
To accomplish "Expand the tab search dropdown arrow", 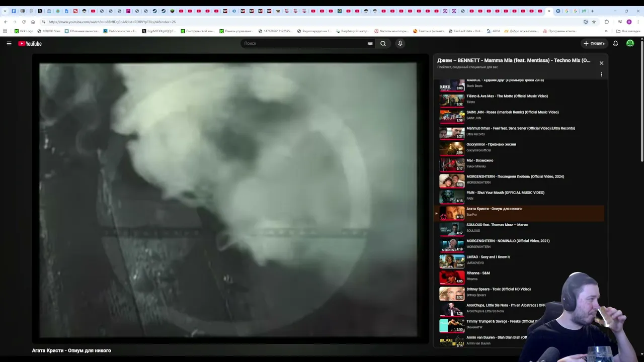I will pos(5,11).
